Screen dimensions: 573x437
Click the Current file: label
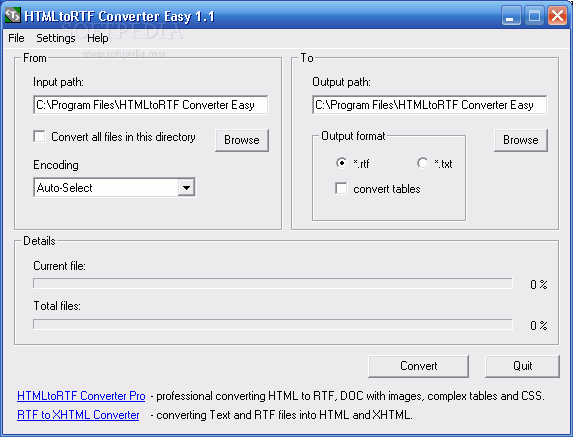(60, 266)
